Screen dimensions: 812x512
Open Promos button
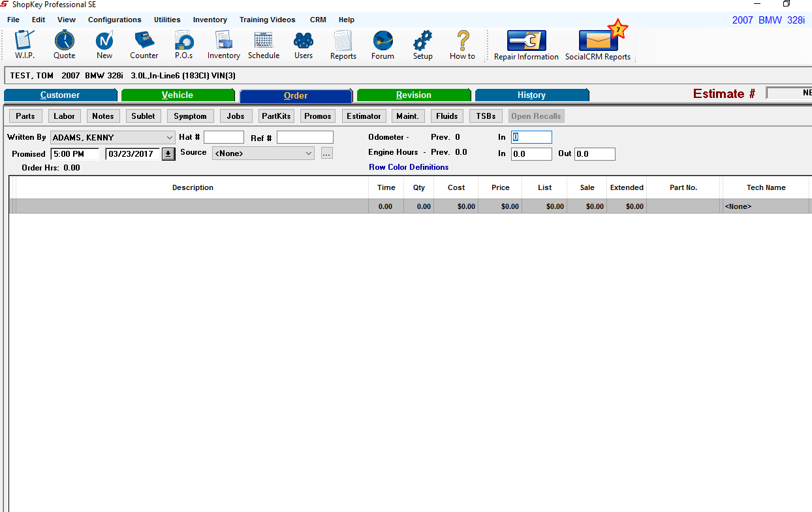coord(318,116)
